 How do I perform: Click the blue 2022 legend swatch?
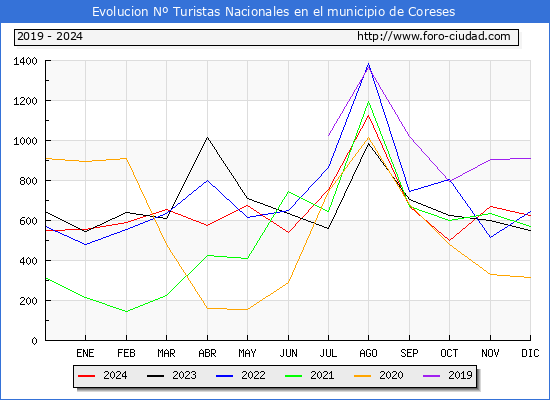click(224, 376)
